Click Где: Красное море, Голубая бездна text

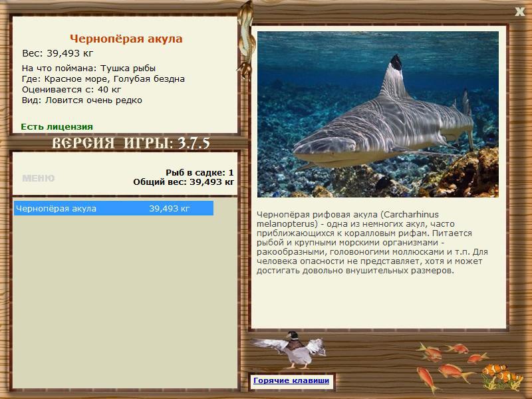coord(103,79)
